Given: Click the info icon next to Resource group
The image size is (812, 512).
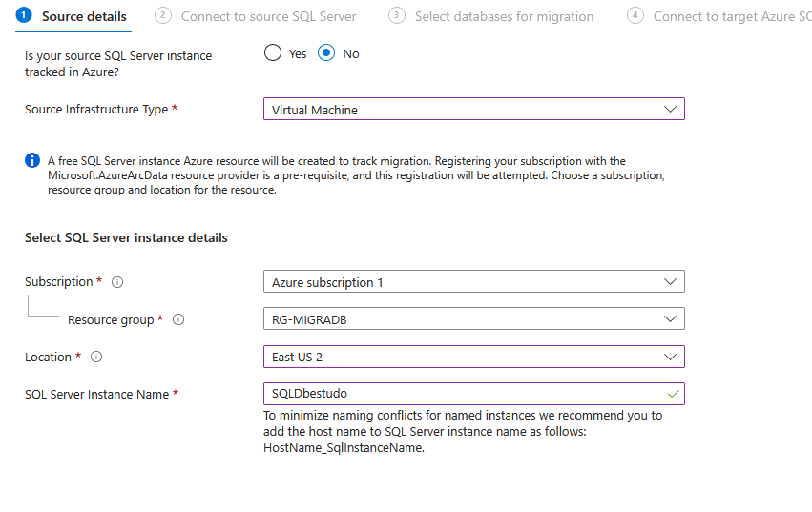Looking at the screenshot, I should (x=177, y=320).
